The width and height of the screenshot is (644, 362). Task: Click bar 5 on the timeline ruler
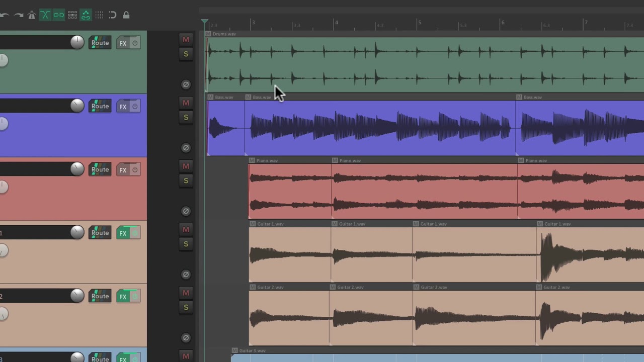(x=419, y=23)
